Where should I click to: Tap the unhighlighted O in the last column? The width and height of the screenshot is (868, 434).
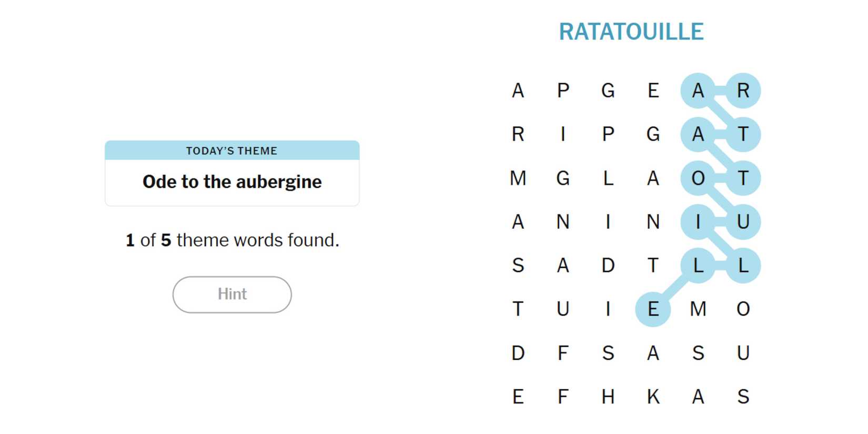point(743,309)
